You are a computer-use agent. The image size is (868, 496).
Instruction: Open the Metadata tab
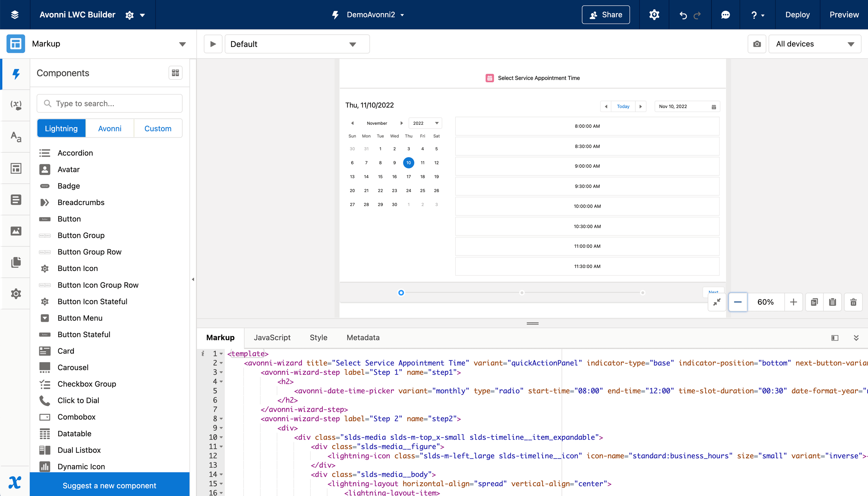[x=363, y=337]
